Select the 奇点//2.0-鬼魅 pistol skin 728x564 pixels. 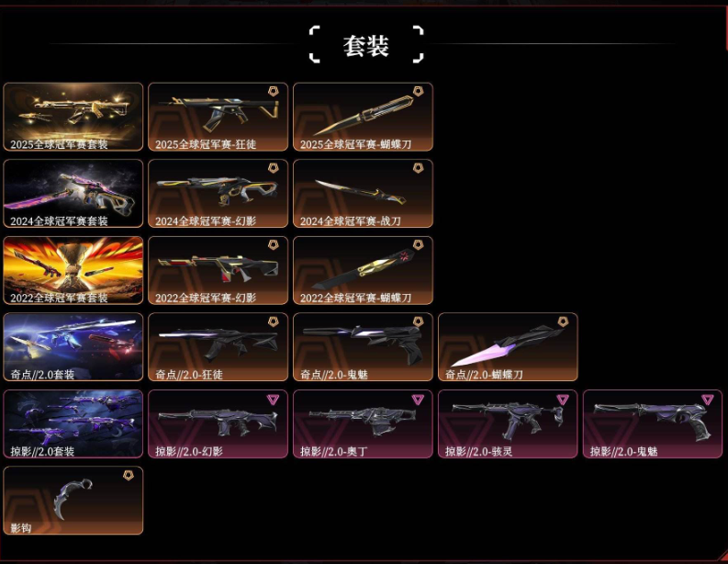363,347
